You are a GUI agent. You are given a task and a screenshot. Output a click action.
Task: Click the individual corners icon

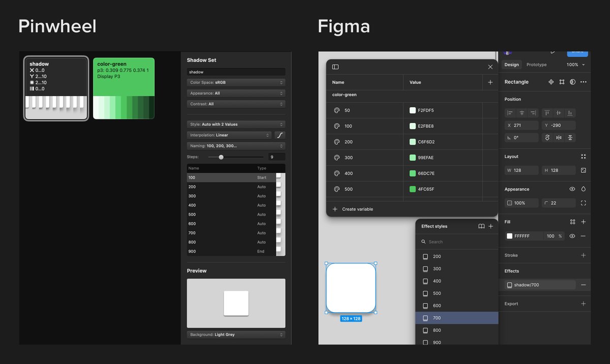583,203
